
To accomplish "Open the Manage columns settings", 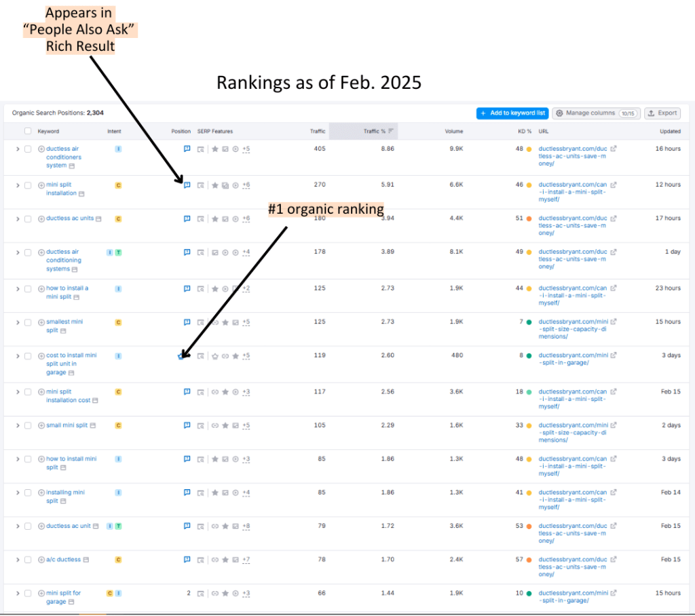I will 595,113.
